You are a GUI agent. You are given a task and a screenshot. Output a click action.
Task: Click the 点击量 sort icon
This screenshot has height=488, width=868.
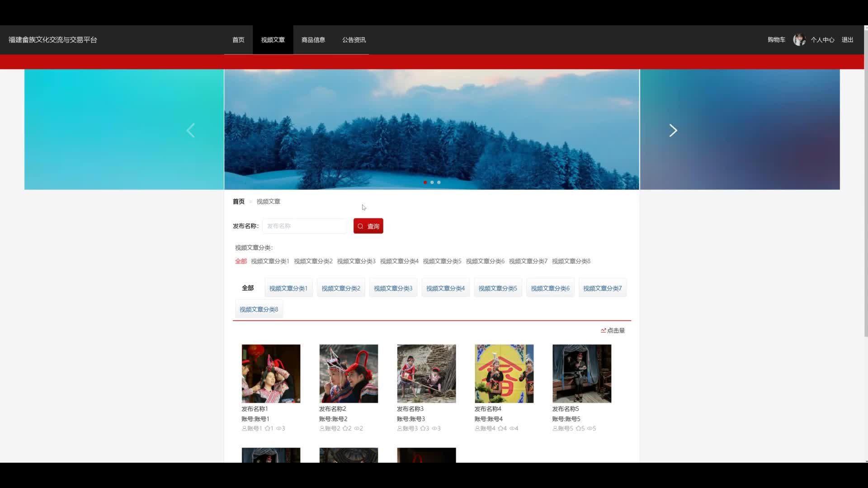(x=603, y=331)
